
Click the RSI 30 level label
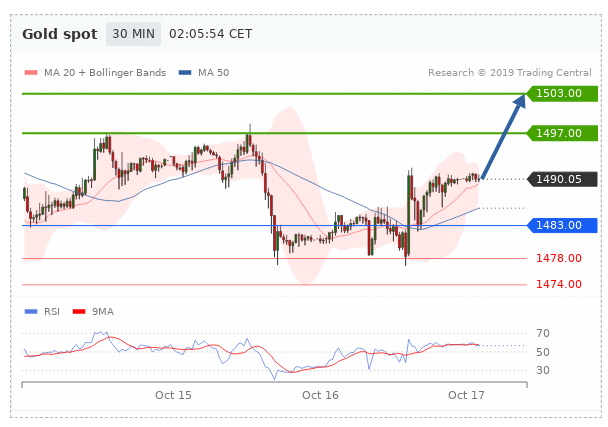pyautogui.click(x=543, y=370)
